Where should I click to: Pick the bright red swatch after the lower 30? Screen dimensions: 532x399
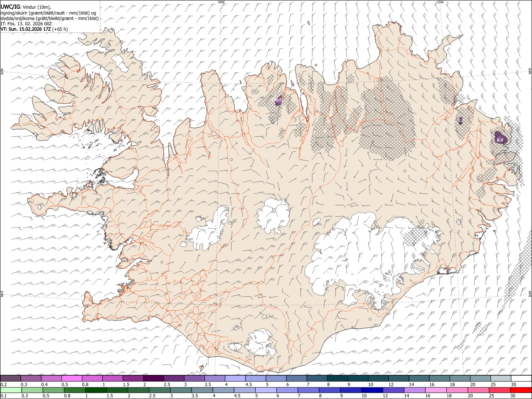521,390
